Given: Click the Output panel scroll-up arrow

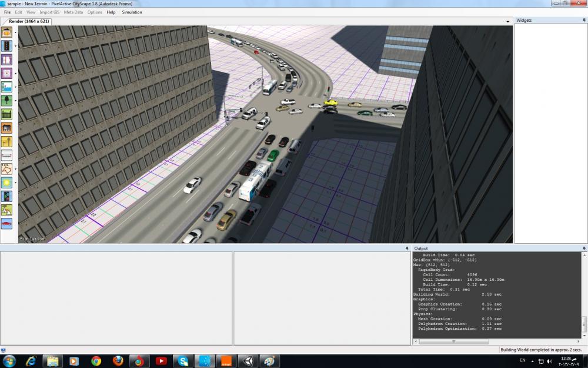Looking at the screenshot, I should (x=584, y=255).
